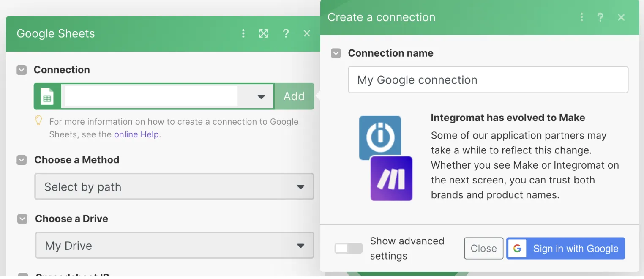Click the help icon in Create a connection
This screenshot has width=644, height=279.
click(x=600, y=17)
